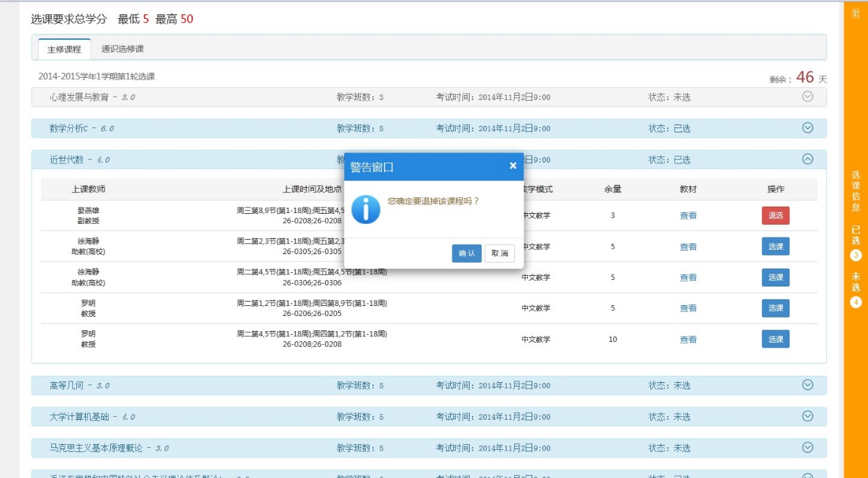
Task: Click the 高等几何 course title
Action: (x=67, y=385)
